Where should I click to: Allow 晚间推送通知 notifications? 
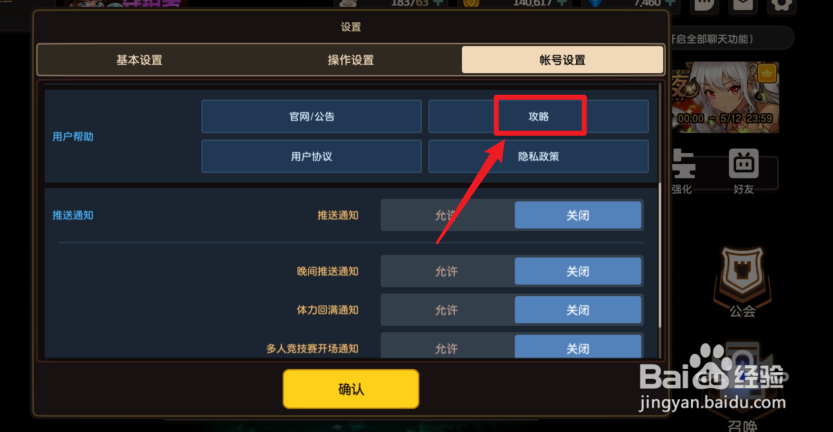pos(447,272)
